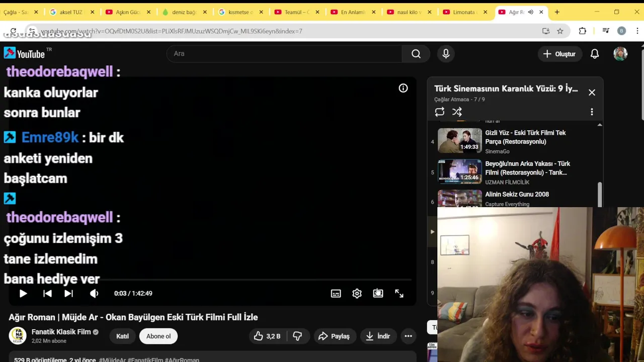Click the Katıl join button
Screen dimensions: 644x362
(122, 336)
